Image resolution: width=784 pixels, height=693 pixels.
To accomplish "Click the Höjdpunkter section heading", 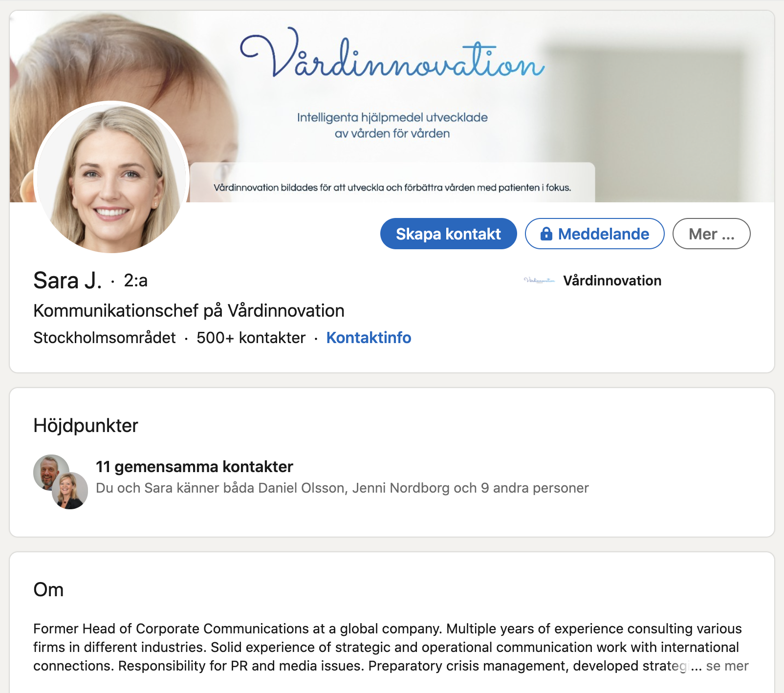I will click(x=86, y=426).
